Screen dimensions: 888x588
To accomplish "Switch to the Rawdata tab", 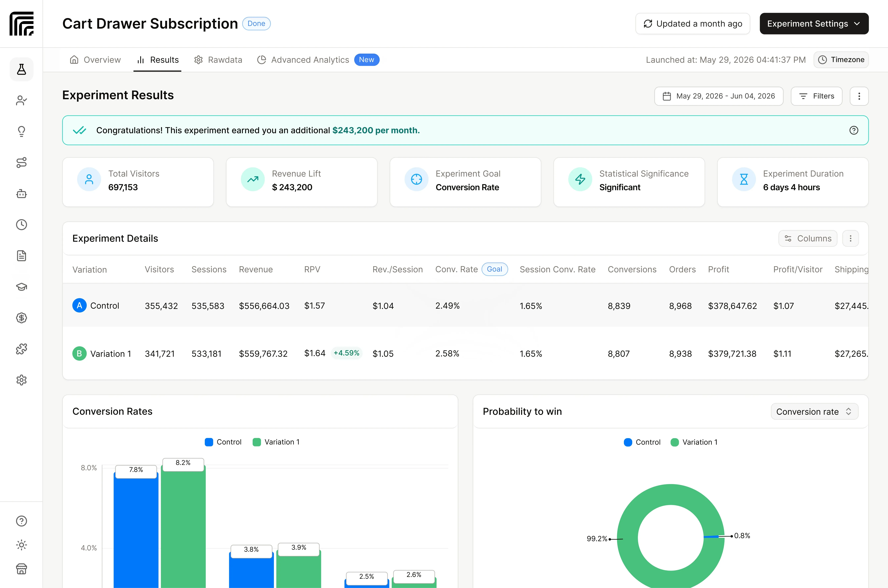I will click(218, 60).
